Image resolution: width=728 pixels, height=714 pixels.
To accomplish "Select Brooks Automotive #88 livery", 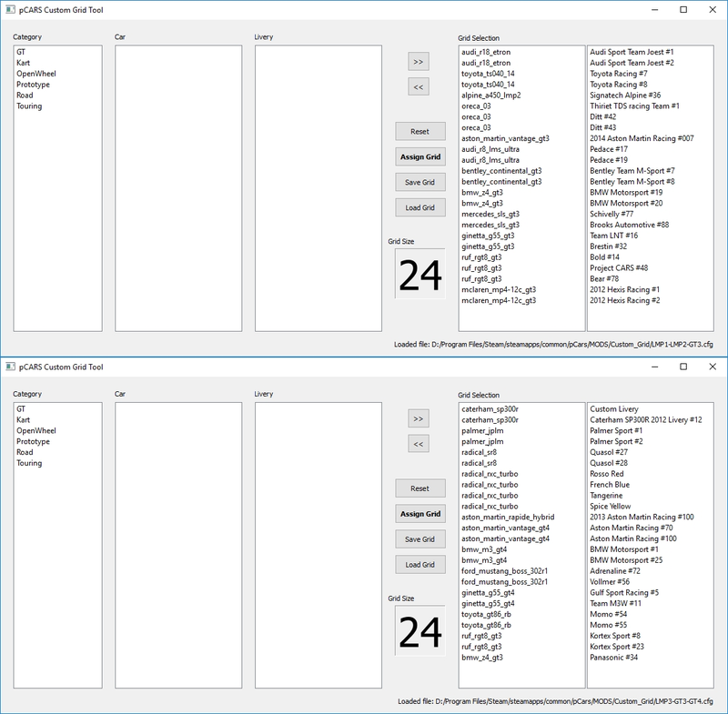I will 629,225.
